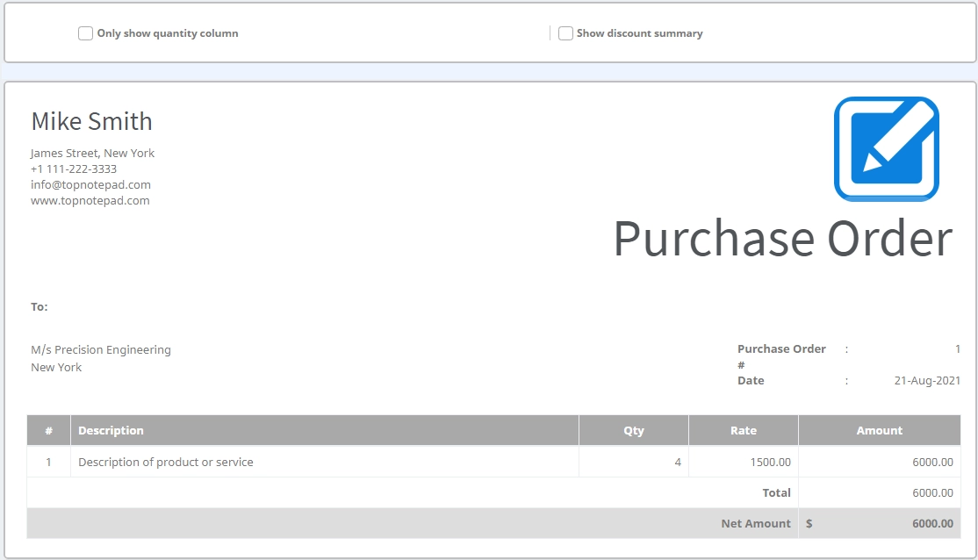Select the Mike Smith company name
This screenshot has height=560, width=978.
(91, 121)
